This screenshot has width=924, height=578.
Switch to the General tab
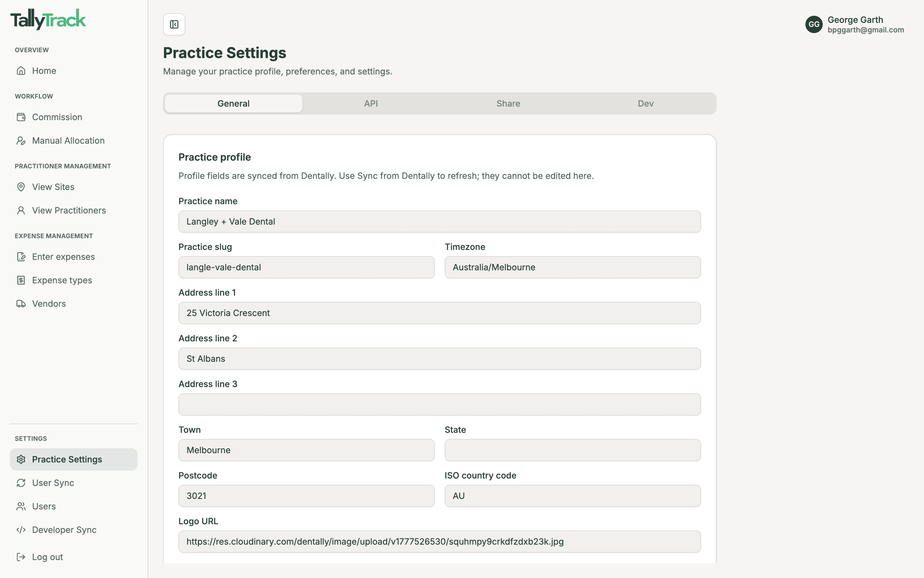pyautogui.click(x=233, y=103)
